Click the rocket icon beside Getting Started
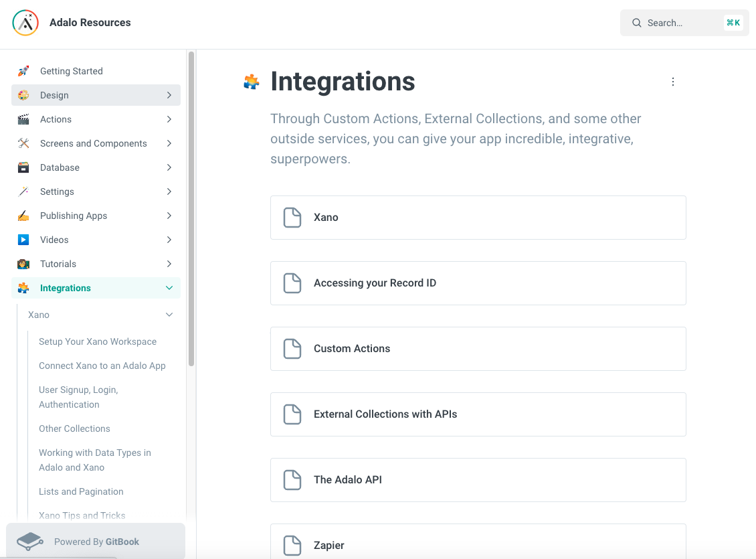Viewport: 756px width, 559px height. pos(23,71)
